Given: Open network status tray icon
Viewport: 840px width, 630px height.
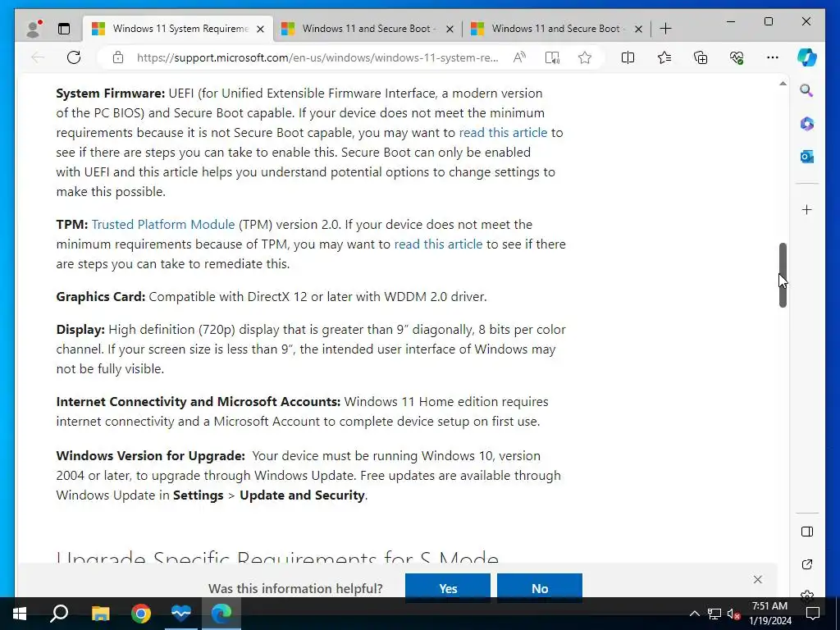Looking at the screenshot, I should click(714, 614).
